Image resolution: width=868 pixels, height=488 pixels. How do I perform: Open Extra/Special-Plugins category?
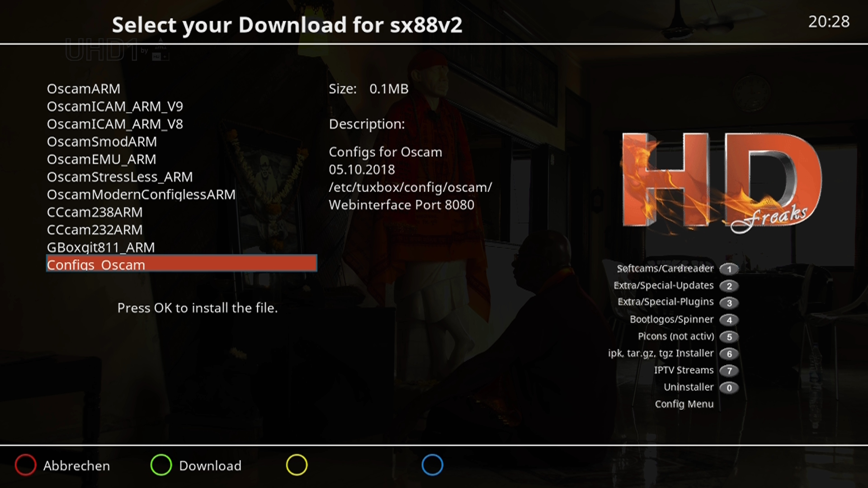[x=665, y=302]
